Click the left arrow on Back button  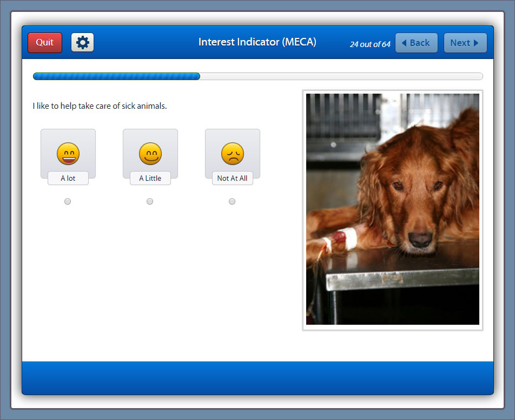[404, 43]
